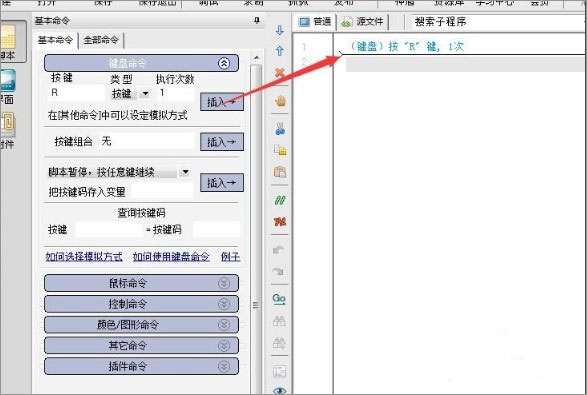Click the Go icon in vertical toolbar
587x395 pixels.
279,299
